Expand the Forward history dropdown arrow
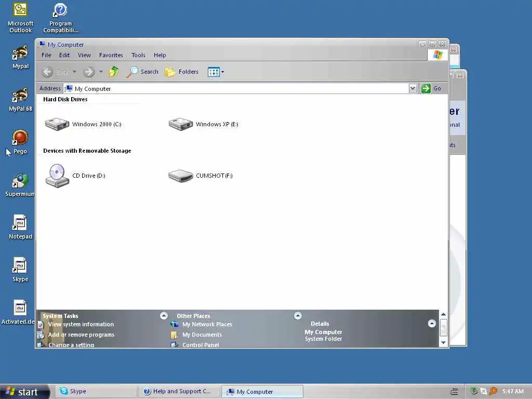This screenshot has width=532, height=399. (101, 72)
